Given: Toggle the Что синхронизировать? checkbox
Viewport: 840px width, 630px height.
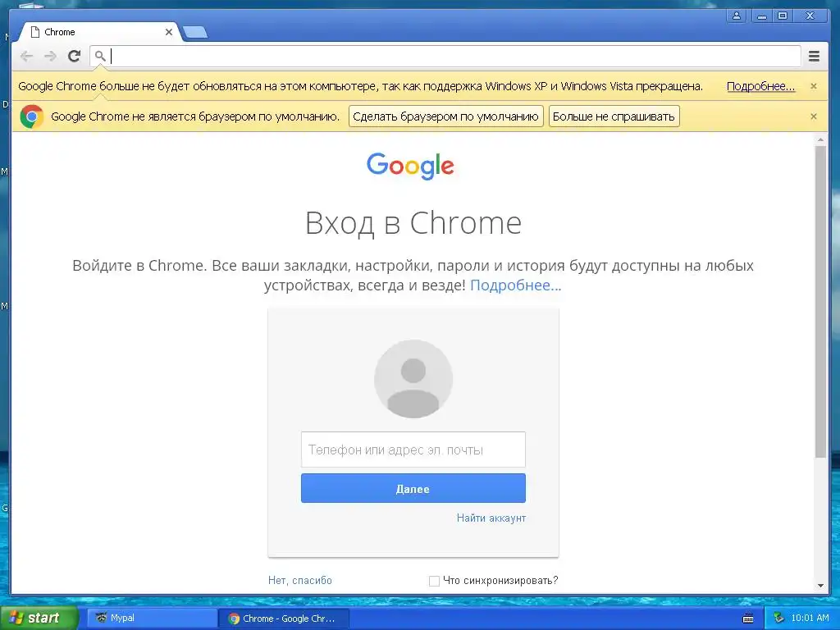Looking at the screenshot, I should [x=434, y=581].
